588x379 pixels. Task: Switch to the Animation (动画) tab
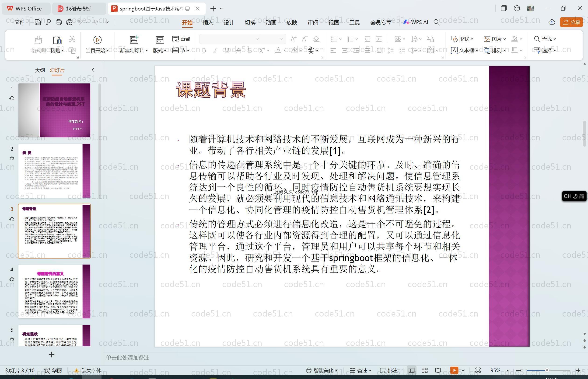pos(271,22)
